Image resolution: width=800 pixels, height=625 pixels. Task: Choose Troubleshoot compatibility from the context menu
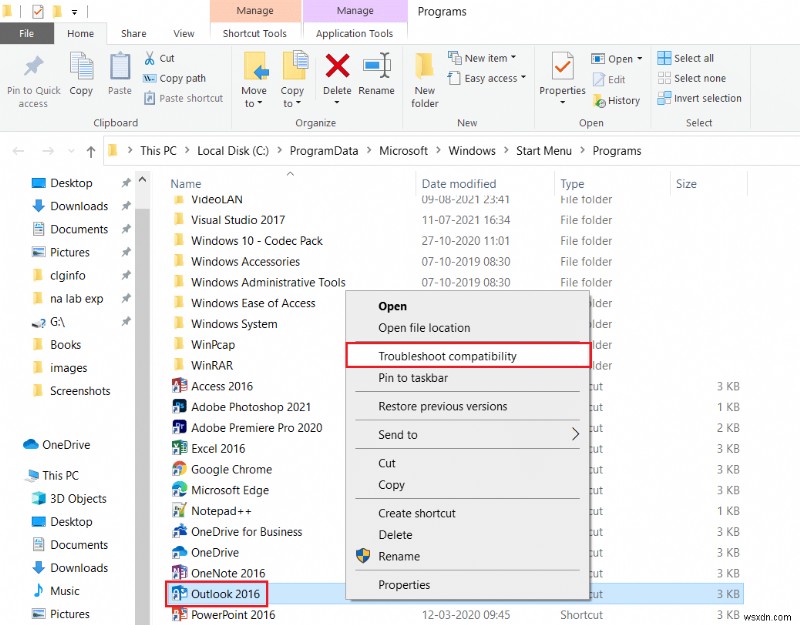click(x=447, y=355)
